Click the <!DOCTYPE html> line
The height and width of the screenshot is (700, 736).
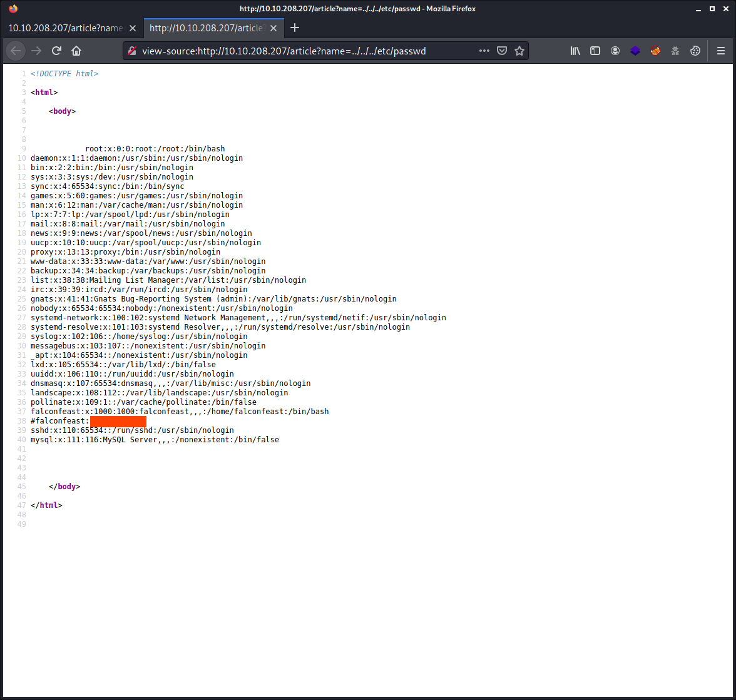[x=64, y=74]
